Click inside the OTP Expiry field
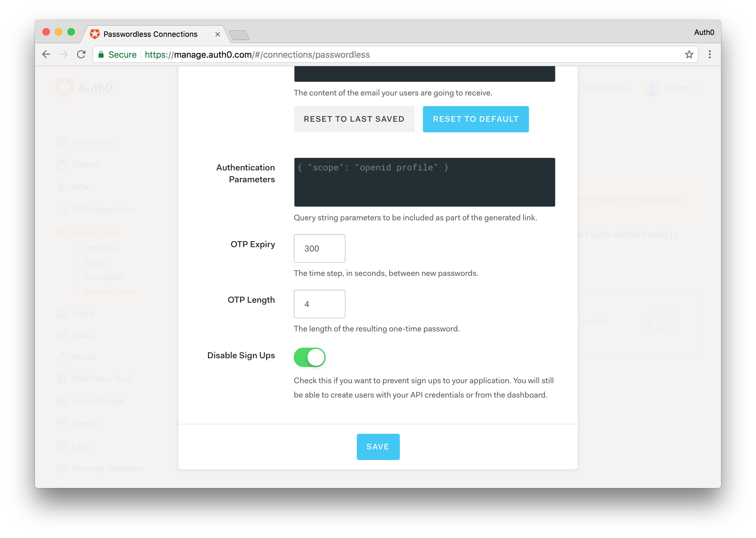This screenshot has height=538, width=756. click(x=319, y=248)
